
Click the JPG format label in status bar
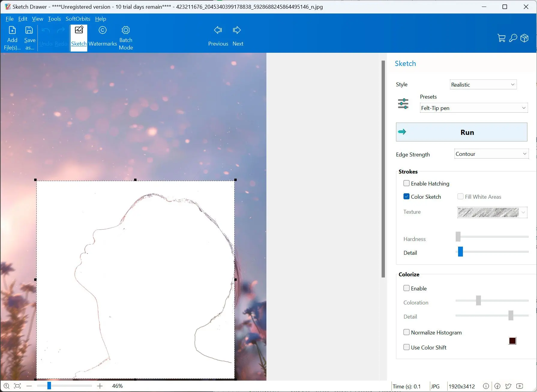coord(435,387)
